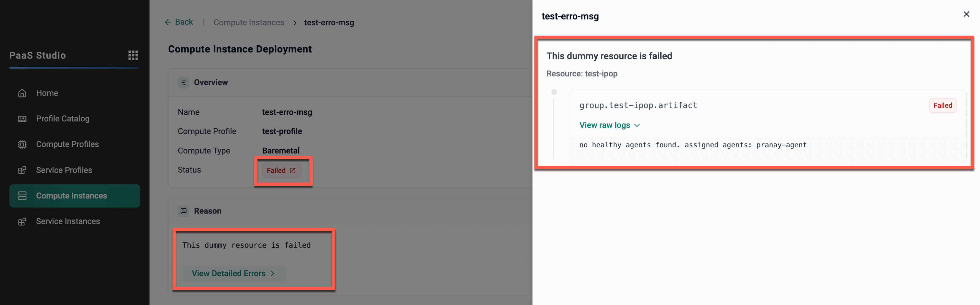Expand View raw logs

click(609, 125)
